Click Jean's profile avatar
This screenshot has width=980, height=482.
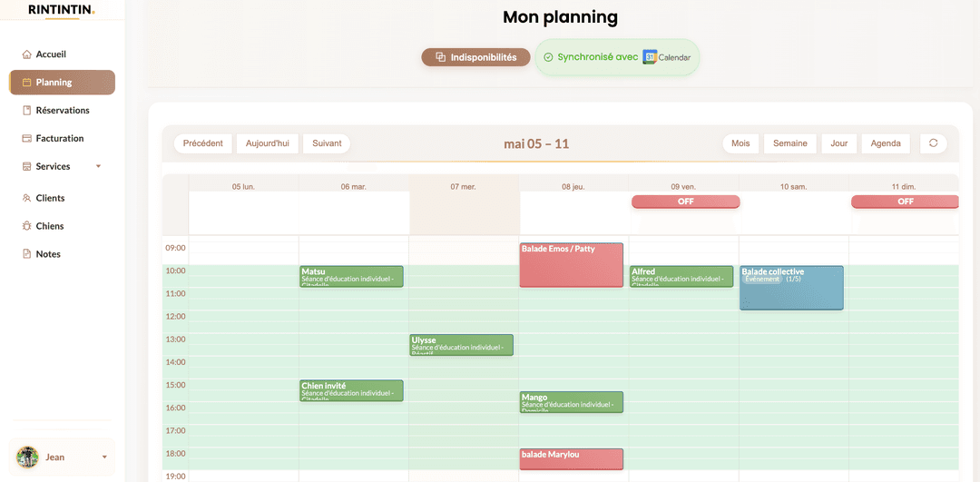click(27, 457)
